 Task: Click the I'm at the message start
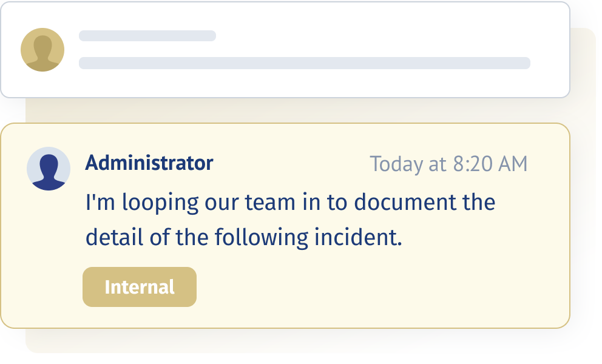click(x=100, y=202)
